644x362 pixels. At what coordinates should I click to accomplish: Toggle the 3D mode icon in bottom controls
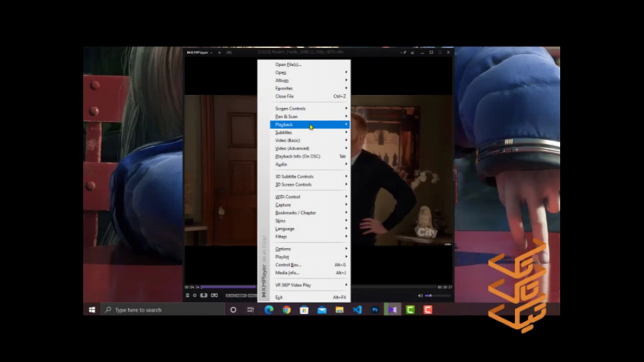coord(204,295)
